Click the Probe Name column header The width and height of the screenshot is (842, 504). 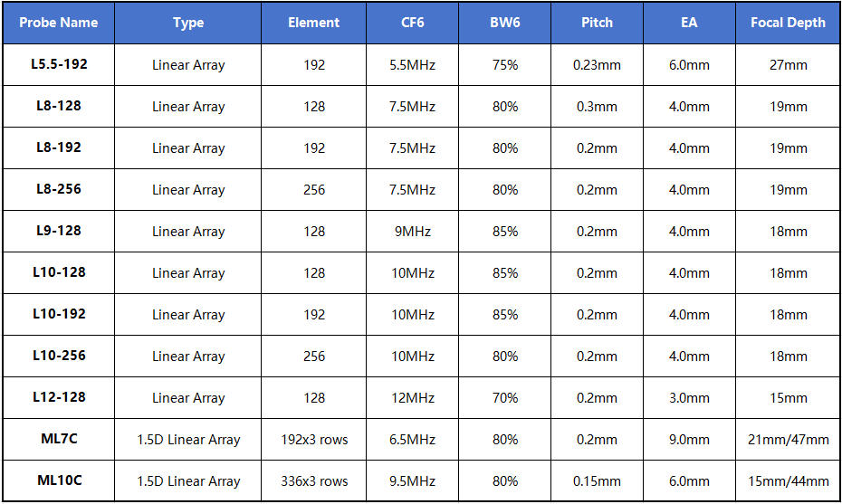coord(58,23)
